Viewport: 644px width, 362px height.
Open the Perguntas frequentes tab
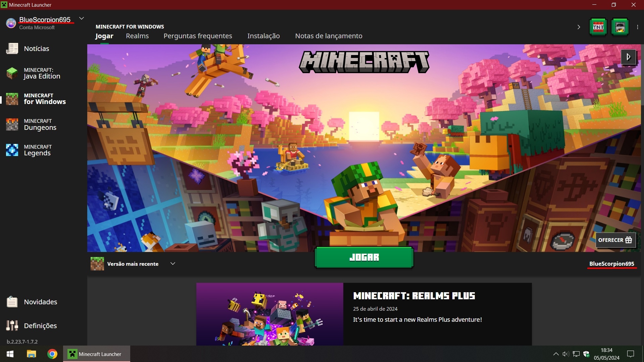(x=198, y=36)
